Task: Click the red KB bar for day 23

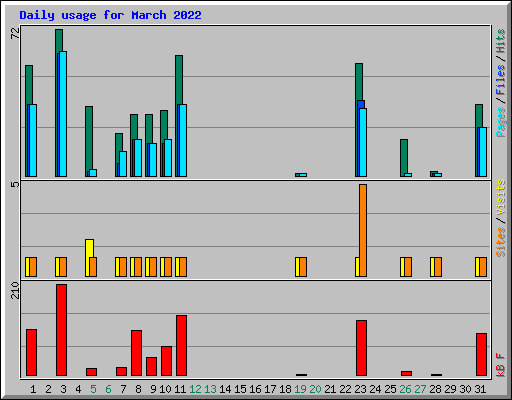Action: [x=361, y=348]
